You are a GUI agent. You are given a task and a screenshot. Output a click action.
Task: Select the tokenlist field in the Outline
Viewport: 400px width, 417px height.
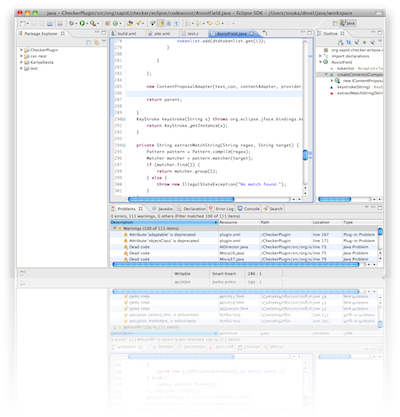pos(356,68)
